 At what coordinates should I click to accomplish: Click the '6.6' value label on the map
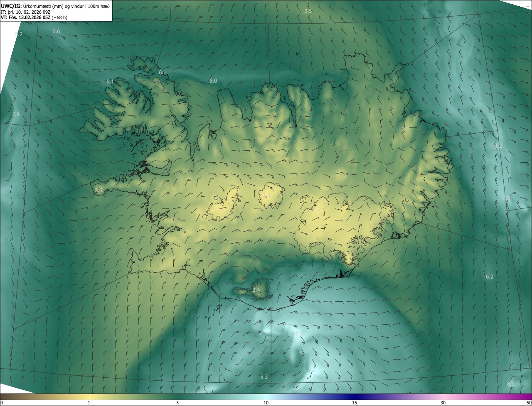pos(56,32)
